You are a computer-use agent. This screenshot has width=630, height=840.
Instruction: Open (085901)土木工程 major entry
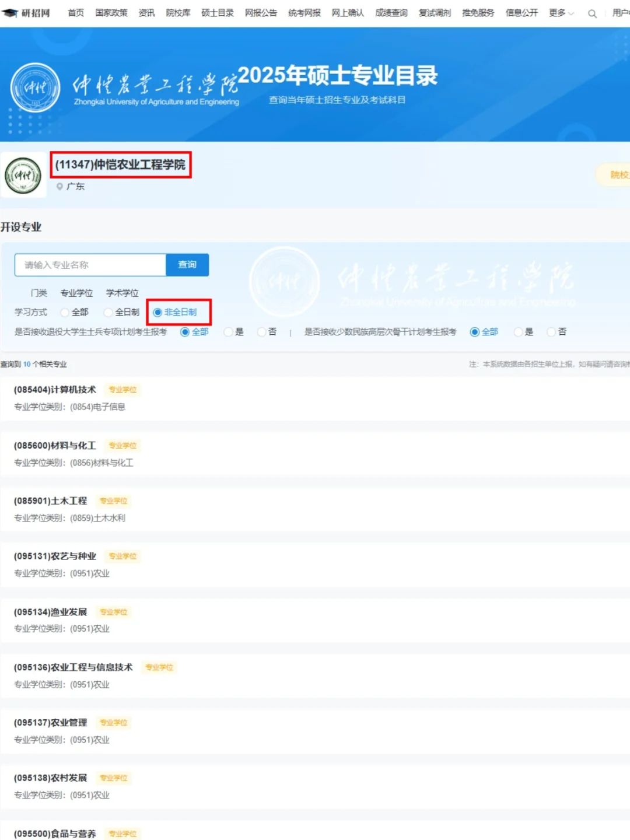(x=50, y=501)
